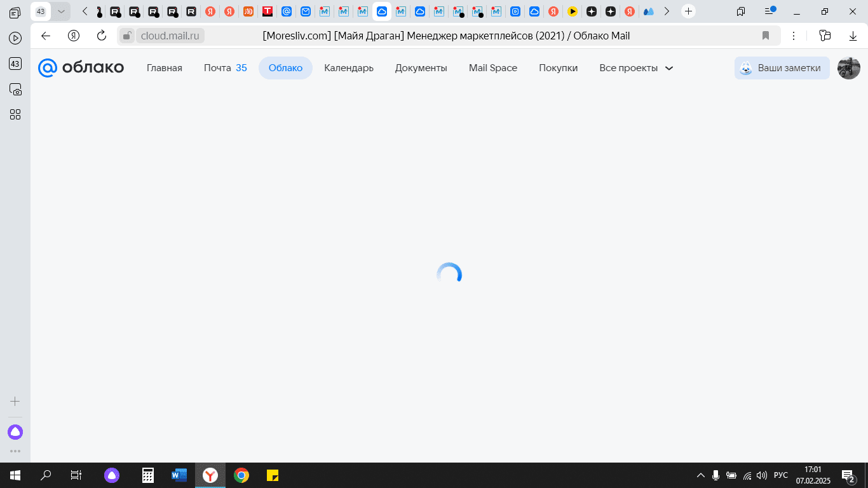Go back using the back arrow
This screenshot has height=488, width=868.
[x=46, y=36]
